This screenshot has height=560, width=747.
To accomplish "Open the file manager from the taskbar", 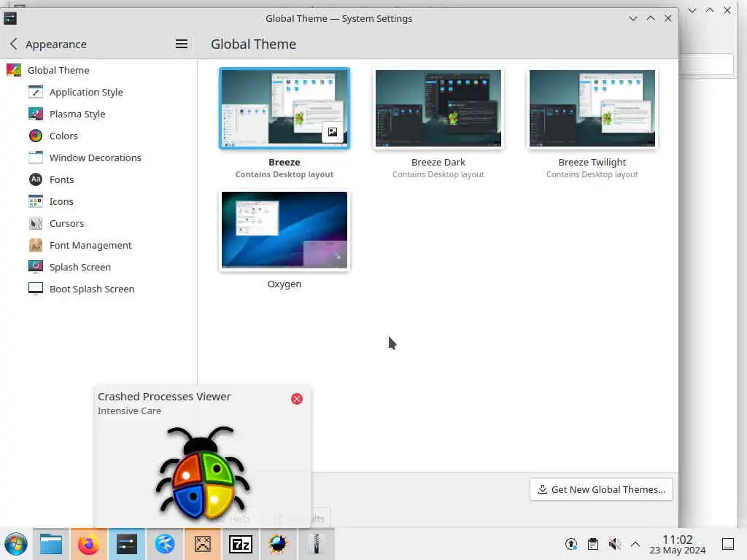I will 51,544.
